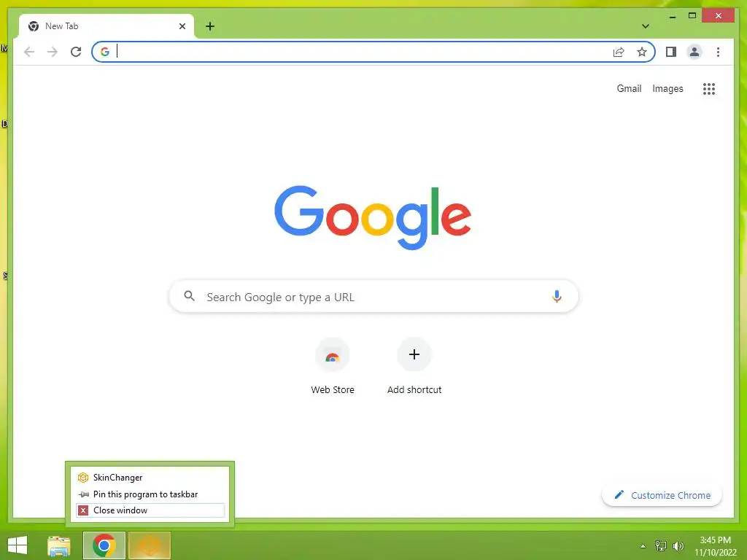This screenshot has height=560, width=747.
Task: Open Chrome's three-dot menu
Action: click(718, 52)
